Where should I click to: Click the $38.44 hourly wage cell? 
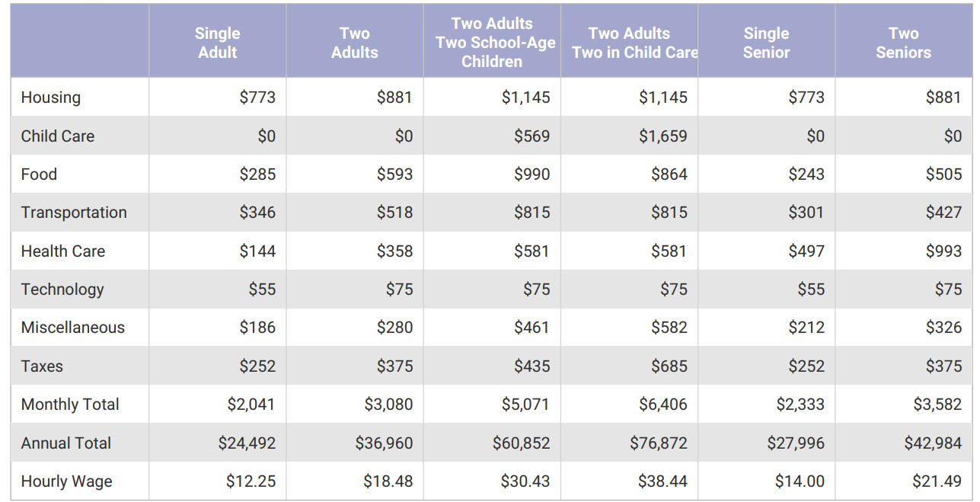coord(663,481)
